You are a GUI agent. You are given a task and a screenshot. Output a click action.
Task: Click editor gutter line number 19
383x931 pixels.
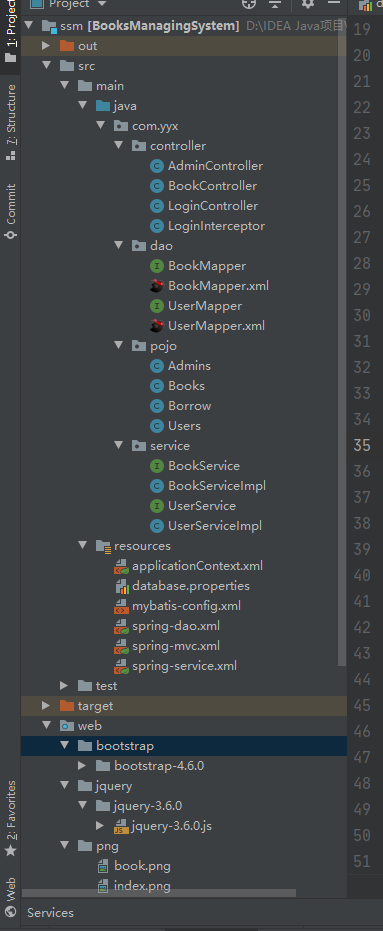(x=362, y=29)
